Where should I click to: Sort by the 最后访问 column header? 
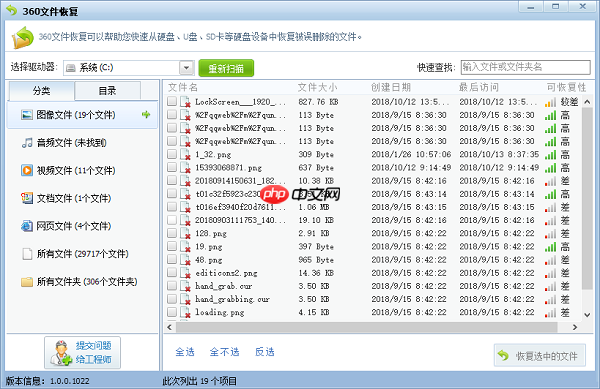tap(479, 87)
